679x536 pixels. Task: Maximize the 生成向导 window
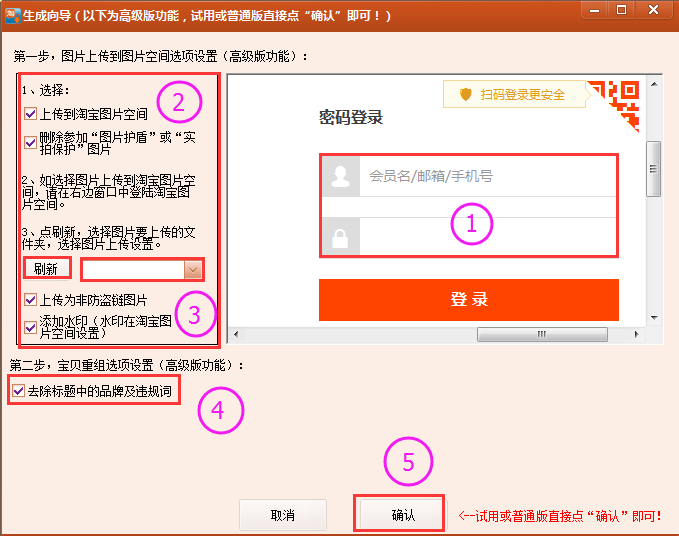point(621,10)
